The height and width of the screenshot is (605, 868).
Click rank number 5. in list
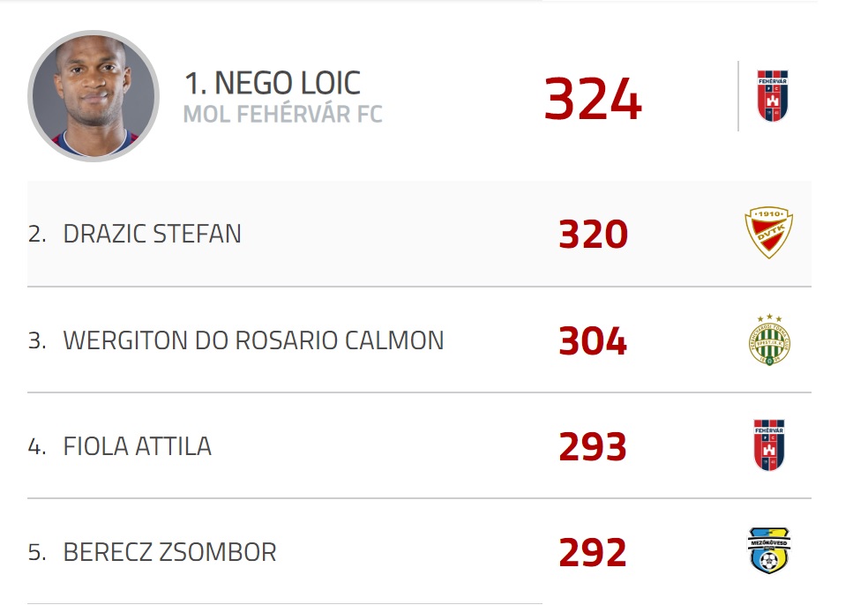click(37, 552)
